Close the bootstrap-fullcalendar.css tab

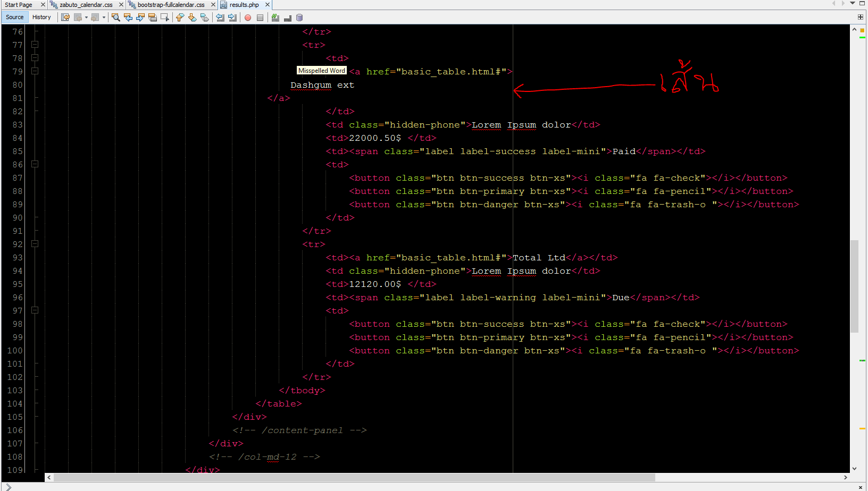213,5
